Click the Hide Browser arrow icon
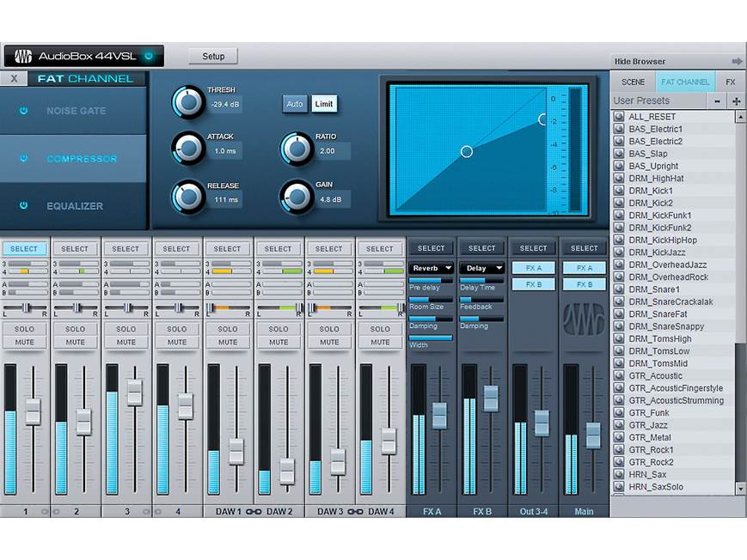 click(738, 61)
